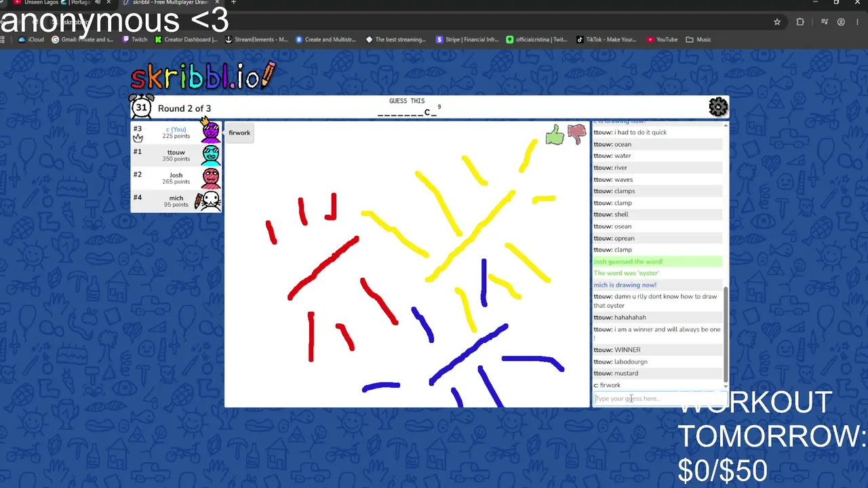This screenshot has height=488, width=868.
Task: Click ttouw's '350 points' score
Action: pyautogui.click(x=176, y=159)
